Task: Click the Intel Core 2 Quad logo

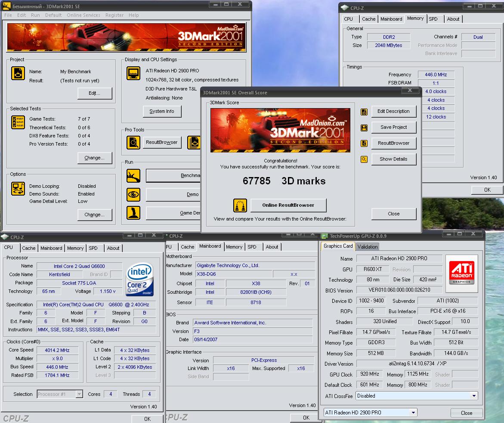Action: point(140,280)
